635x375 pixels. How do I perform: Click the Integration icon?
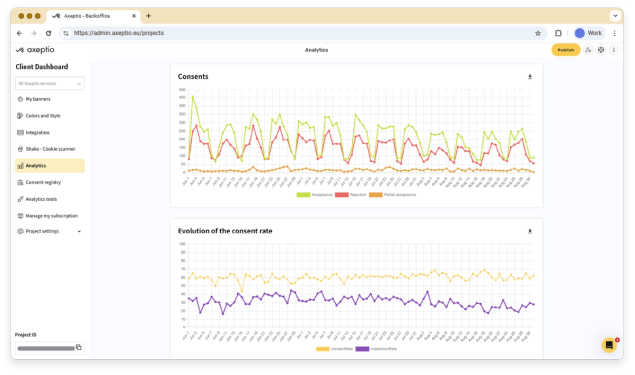tap(20, 132)
